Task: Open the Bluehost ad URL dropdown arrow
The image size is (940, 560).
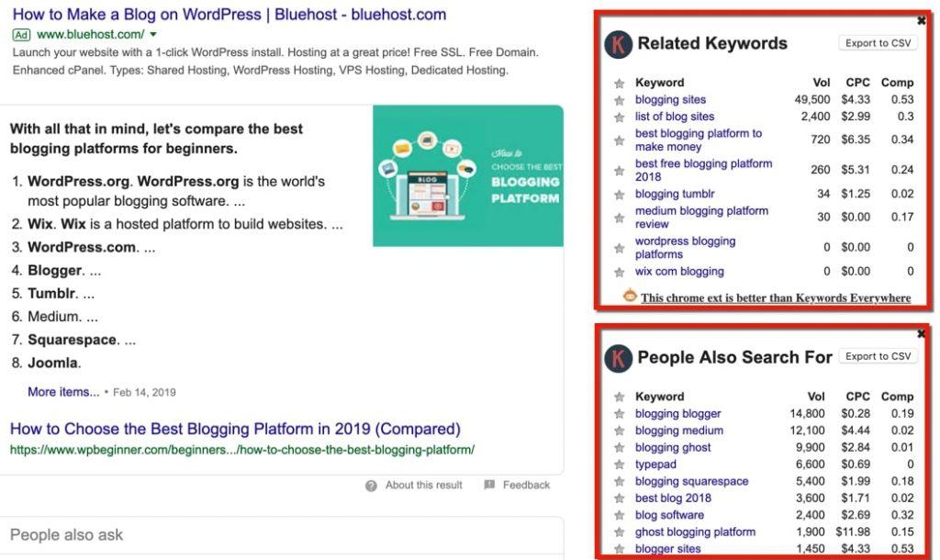Action: click(x=153, y=35)
